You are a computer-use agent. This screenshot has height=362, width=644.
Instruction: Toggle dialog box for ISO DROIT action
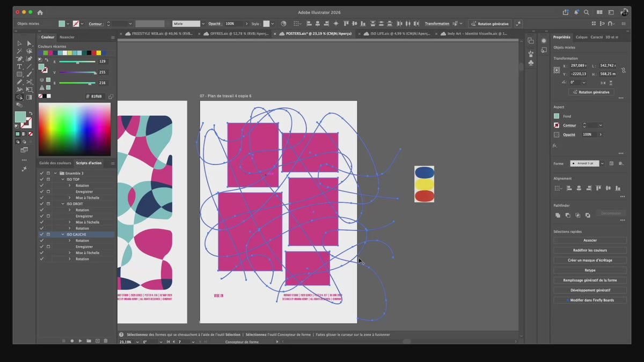pos(48,204)
